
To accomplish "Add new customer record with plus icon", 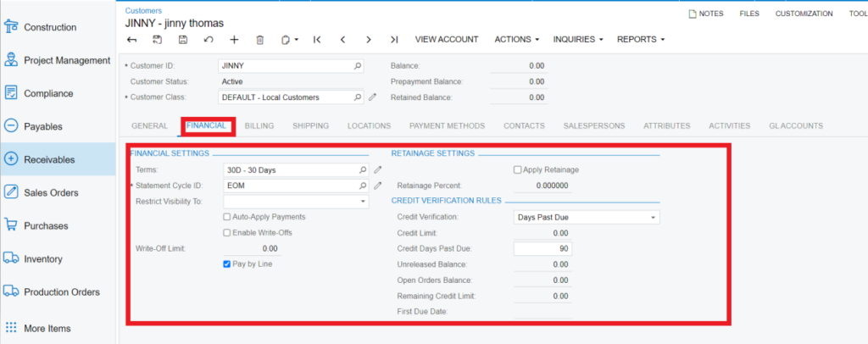I will pyautogui.click(x=234, y=40).
